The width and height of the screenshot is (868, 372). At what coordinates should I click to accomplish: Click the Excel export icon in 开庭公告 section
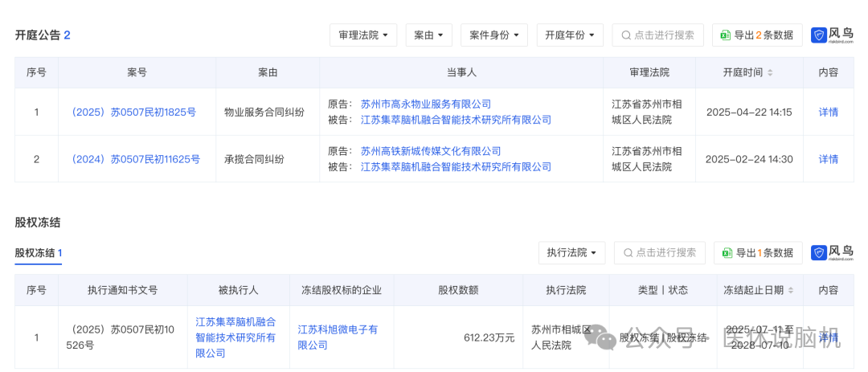tap(725, 35)
